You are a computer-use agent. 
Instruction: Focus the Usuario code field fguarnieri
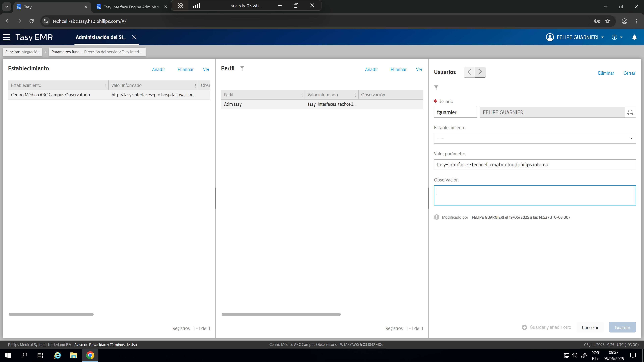pyautogui.click(x=455, y=112)
